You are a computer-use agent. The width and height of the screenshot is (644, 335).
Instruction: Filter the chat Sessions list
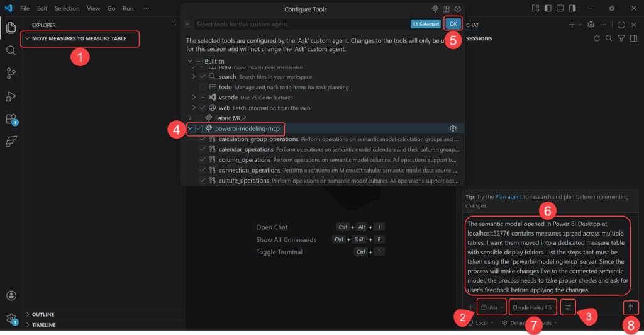point(621,38)
